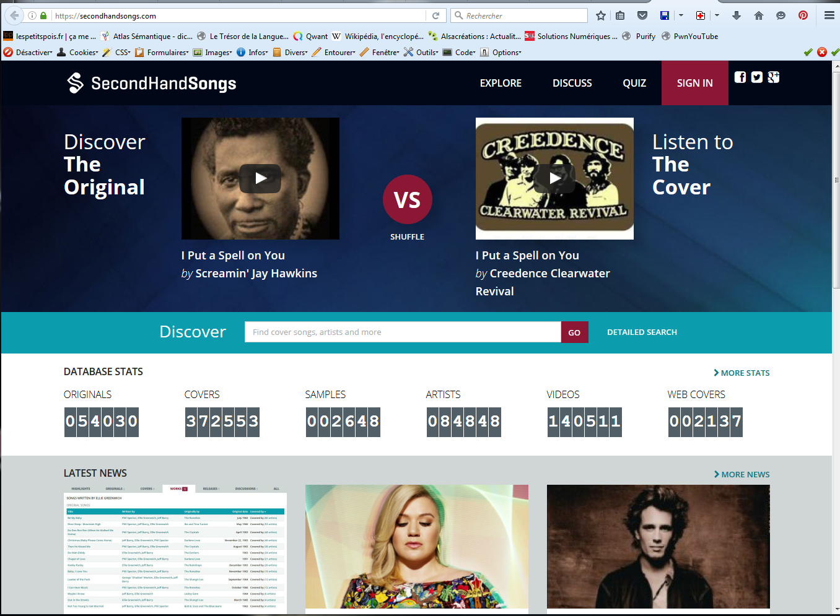840x616 pixels.
Task: Play the Screamin' Jay Hawkins original video
Action: [x=260, y=178]
